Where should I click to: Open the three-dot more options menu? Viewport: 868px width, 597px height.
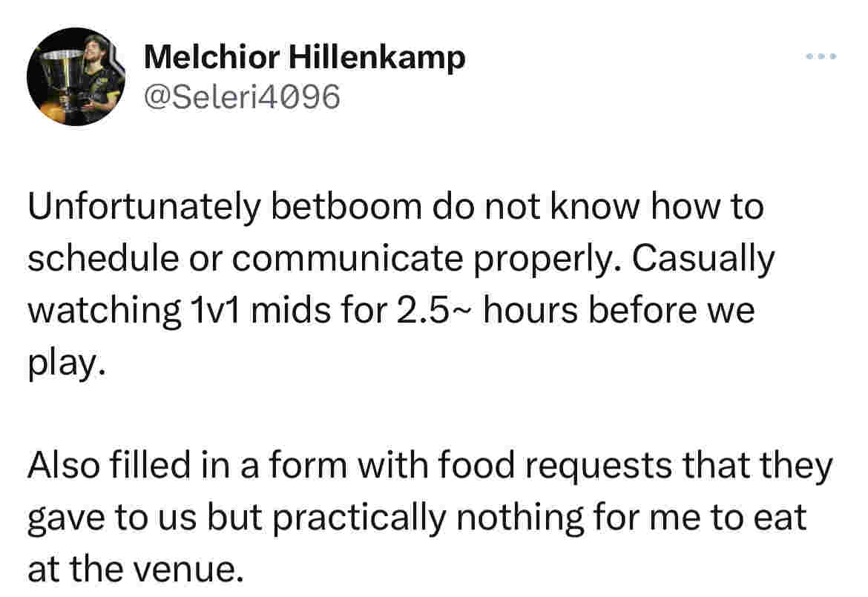point(821,56)
